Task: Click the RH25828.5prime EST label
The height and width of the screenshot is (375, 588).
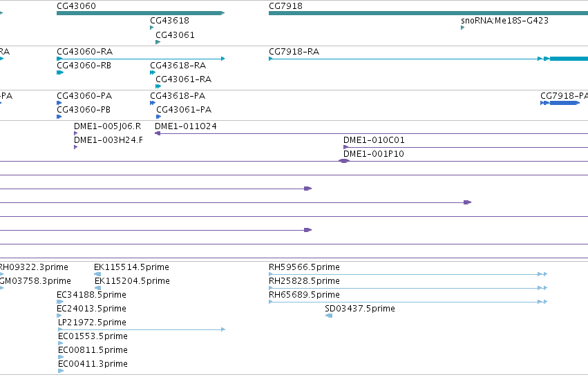Action: (x=305, y=281)
